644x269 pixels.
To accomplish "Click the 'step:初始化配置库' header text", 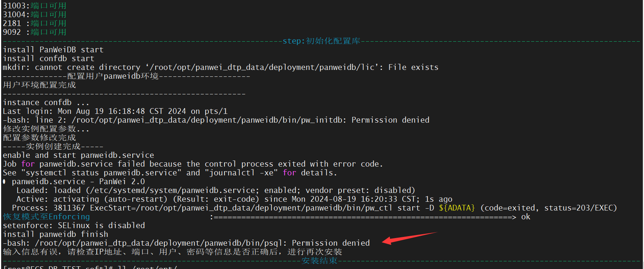I will [321, 41].
